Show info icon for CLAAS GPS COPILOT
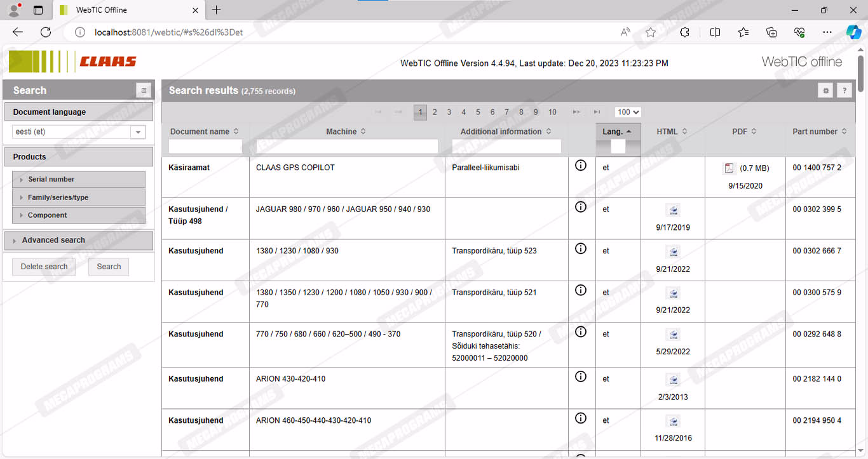The height and width of the screenshot is (459, 868). (580, 165)
